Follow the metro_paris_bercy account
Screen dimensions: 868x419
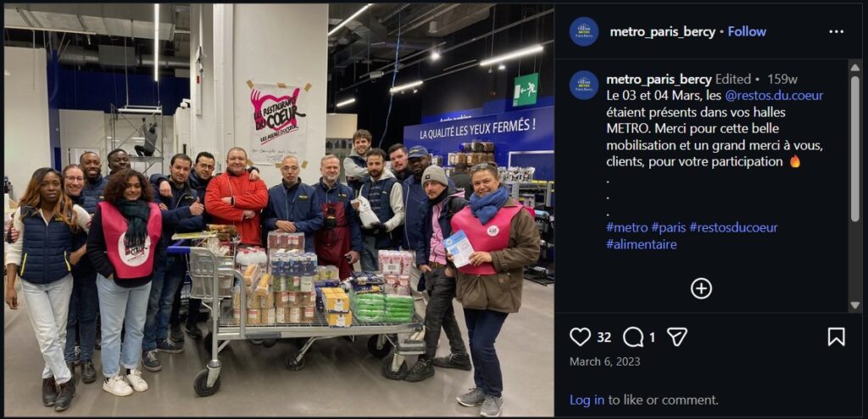(x=747, y=32)
